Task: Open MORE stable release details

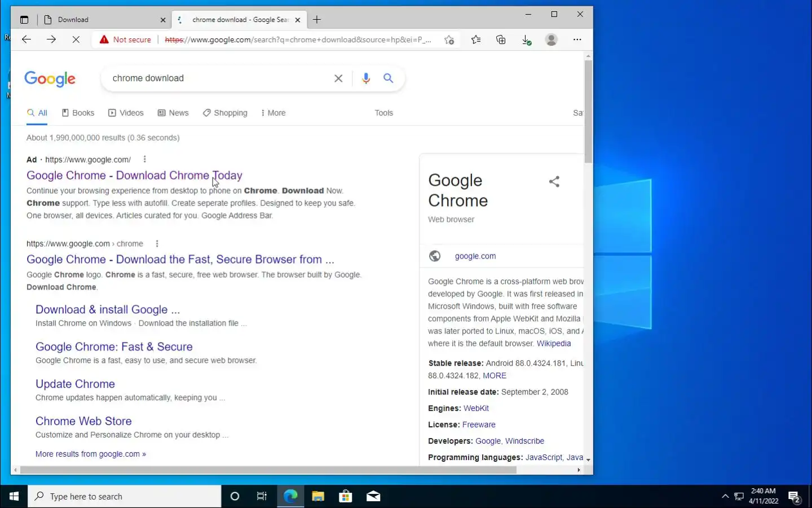Action: (x=495, y=376)
